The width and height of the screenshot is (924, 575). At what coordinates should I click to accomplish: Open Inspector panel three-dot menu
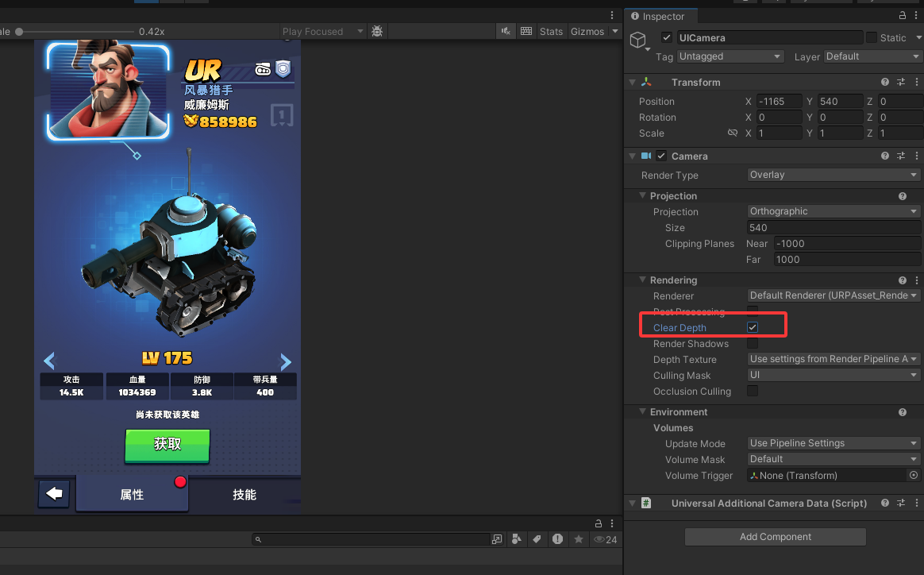click(x=916, y=16)
